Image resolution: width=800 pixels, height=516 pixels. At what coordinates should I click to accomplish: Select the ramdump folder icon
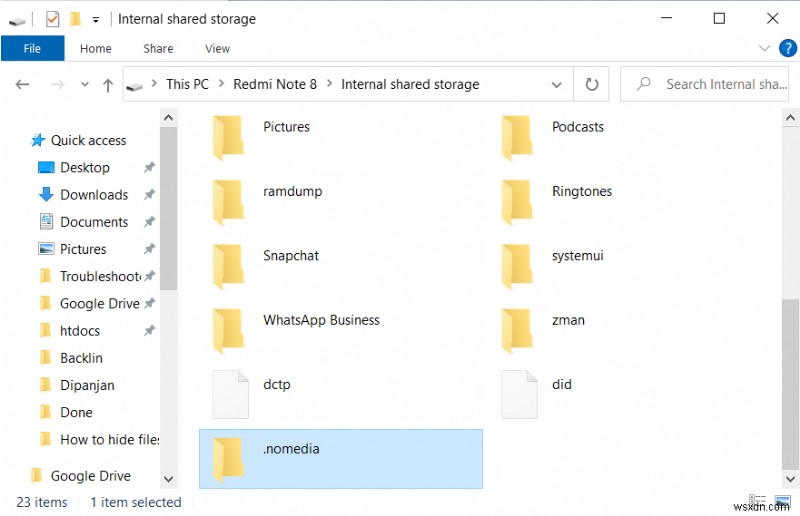click(x=229, y=202)
